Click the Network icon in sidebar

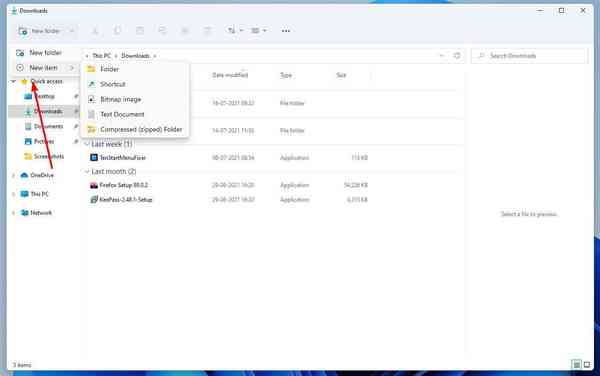tap(24, 213)
